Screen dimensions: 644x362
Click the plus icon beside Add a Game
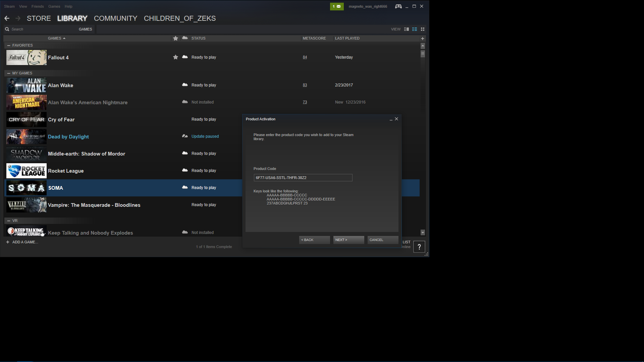pyautogui.click(x=8, y=242)
